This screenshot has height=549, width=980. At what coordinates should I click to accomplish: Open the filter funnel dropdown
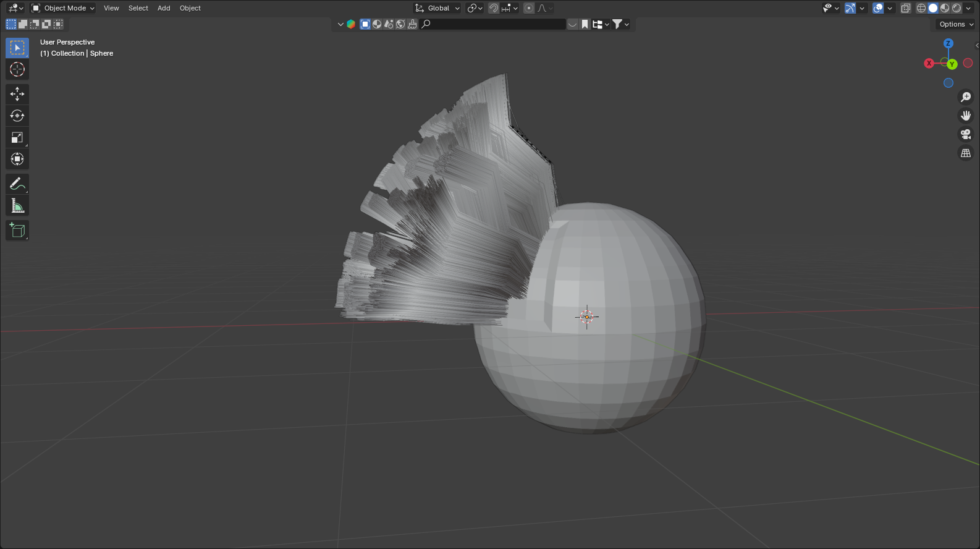click(620, 24)
